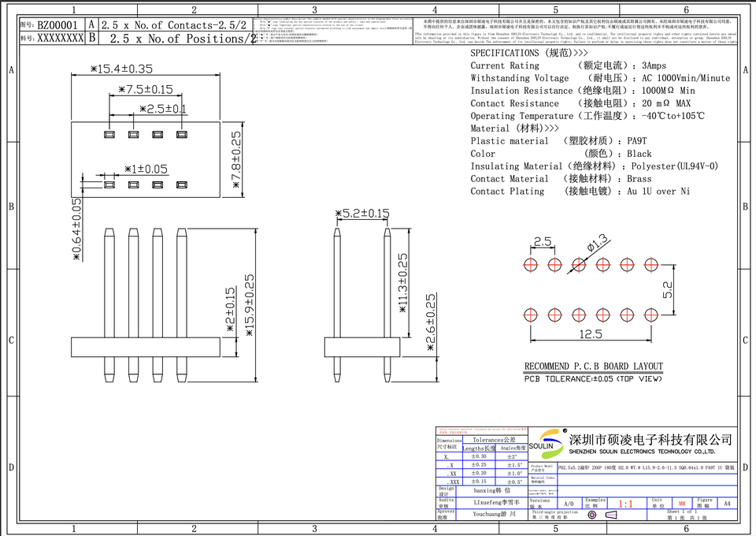This screenshot has height=536, width=756.
Task: Select the *15.4±0.35 width dimension
Action: 121,69
